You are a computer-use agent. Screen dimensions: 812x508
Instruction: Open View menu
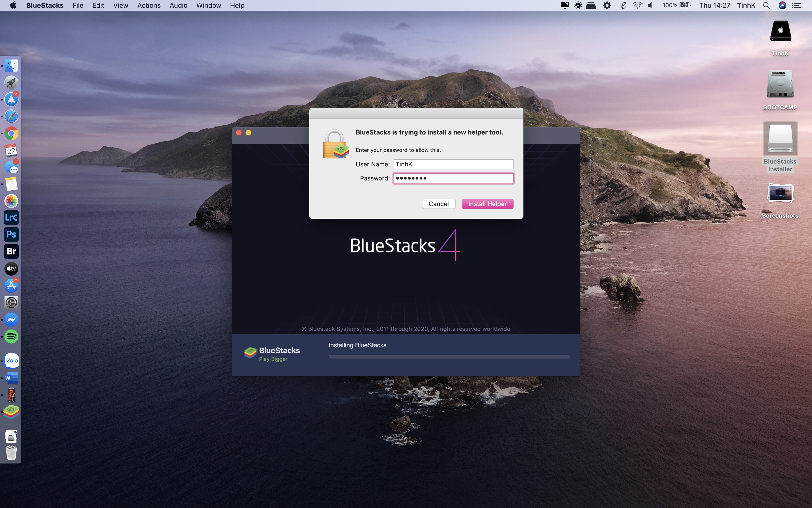121,5
